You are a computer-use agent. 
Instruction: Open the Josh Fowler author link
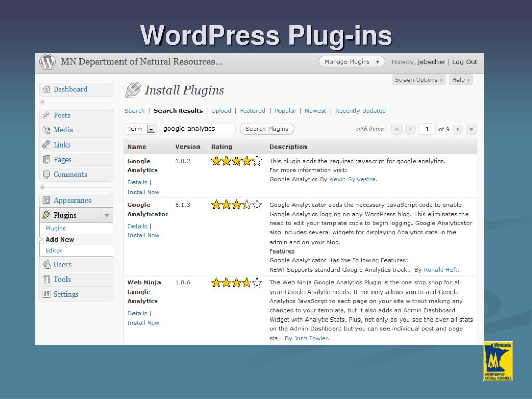point(311,338)
